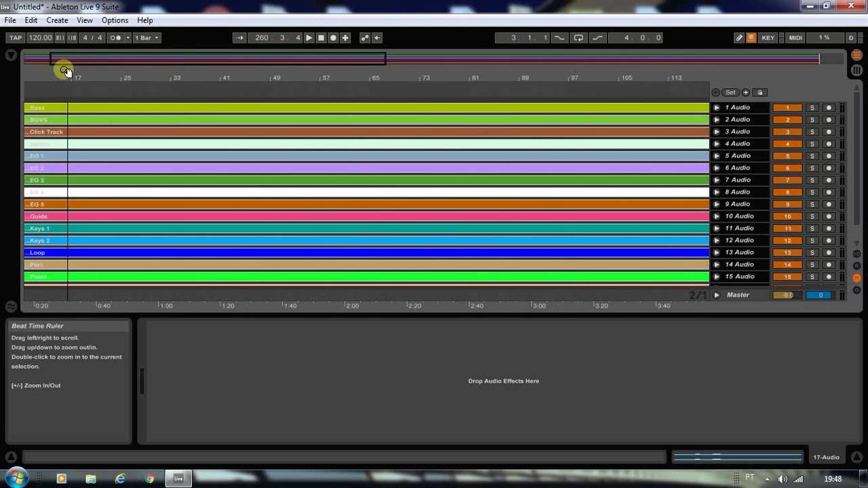This screenshot has height=488, width=868.
Task: Toggle the Lock Envelopes button
Action: pos(760,92)
